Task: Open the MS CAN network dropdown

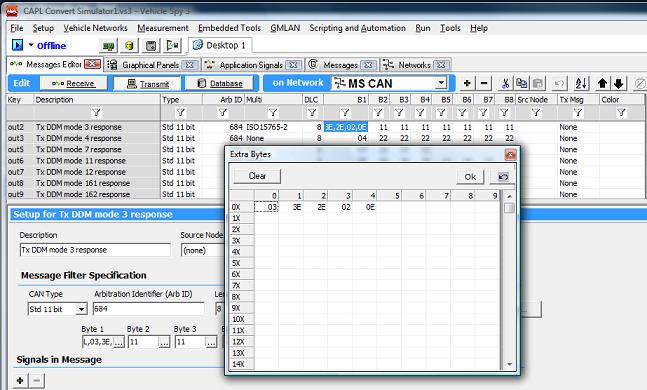Action: pos(441,83)
